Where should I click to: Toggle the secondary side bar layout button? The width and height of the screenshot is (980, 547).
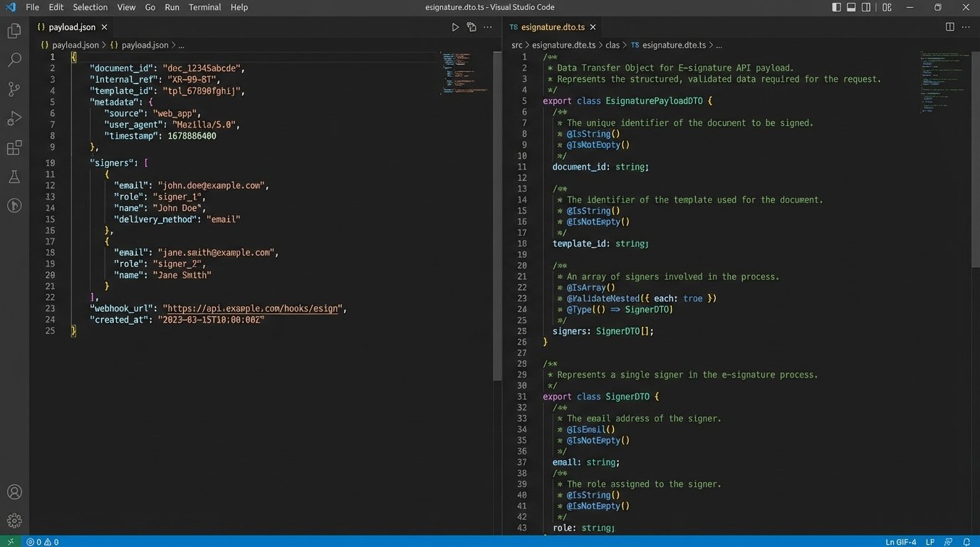[x=867, y=7]
